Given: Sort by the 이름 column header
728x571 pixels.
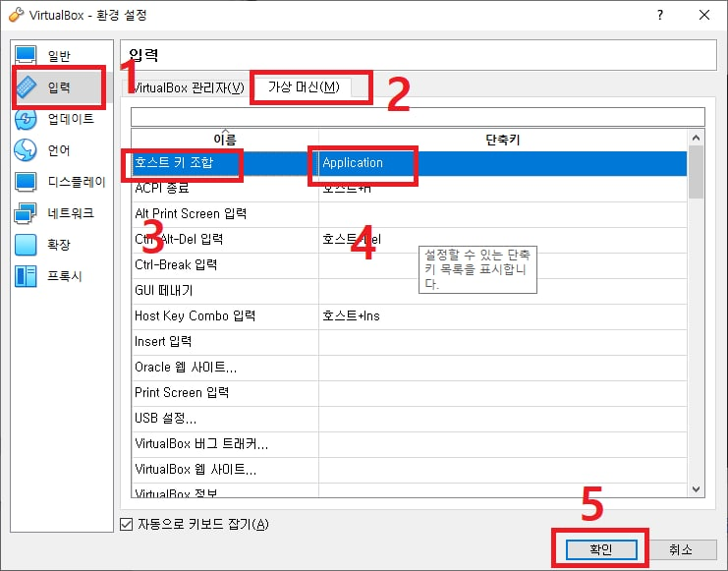Looking at the screenshot, I should click(225, 140).
